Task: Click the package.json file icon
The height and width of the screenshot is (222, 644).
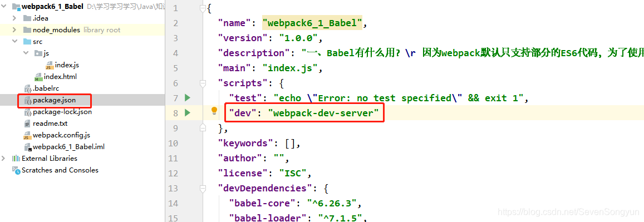Action: coord(28,100)
